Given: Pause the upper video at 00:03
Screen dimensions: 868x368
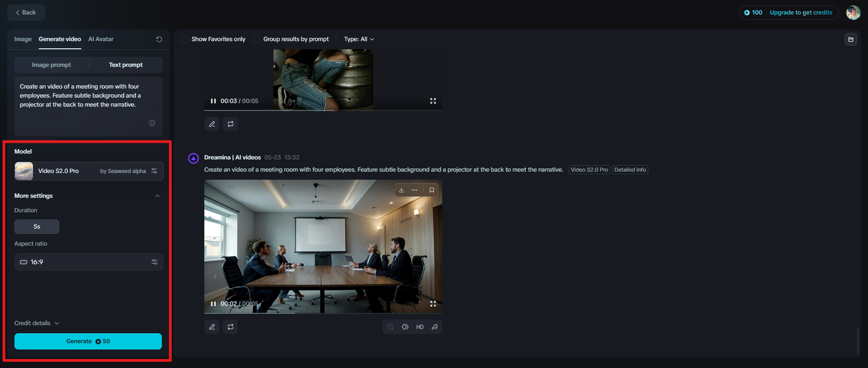Looking at the screenshot, I should [213, 101].
